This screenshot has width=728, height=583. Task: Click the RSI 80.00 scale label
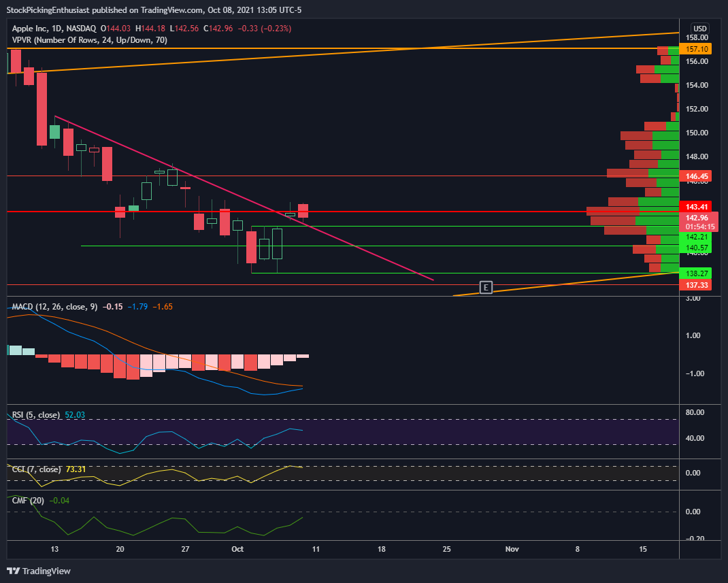pos(695,412)
